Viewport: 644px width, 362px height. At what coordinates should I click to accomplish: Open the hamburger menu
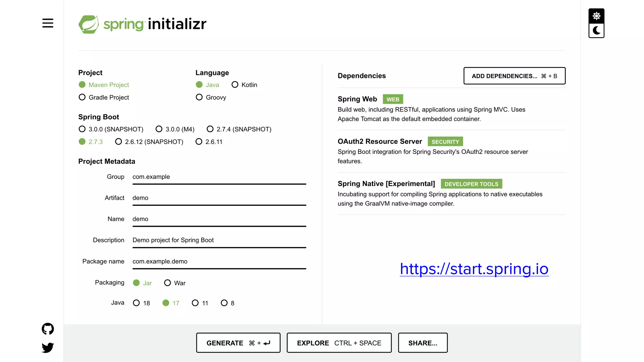click(x=48, y=23)
